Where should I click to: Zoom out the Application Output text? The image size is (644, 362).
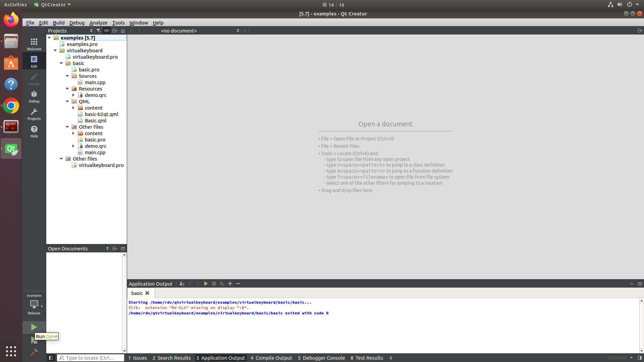(x=238, y=284)
